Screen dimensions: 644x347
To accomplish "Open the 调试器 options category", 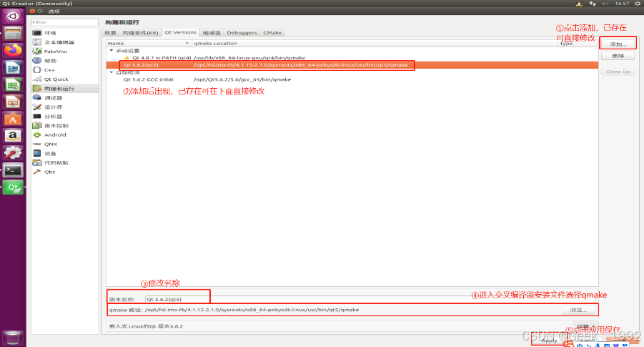I will [x=65, y=98].
